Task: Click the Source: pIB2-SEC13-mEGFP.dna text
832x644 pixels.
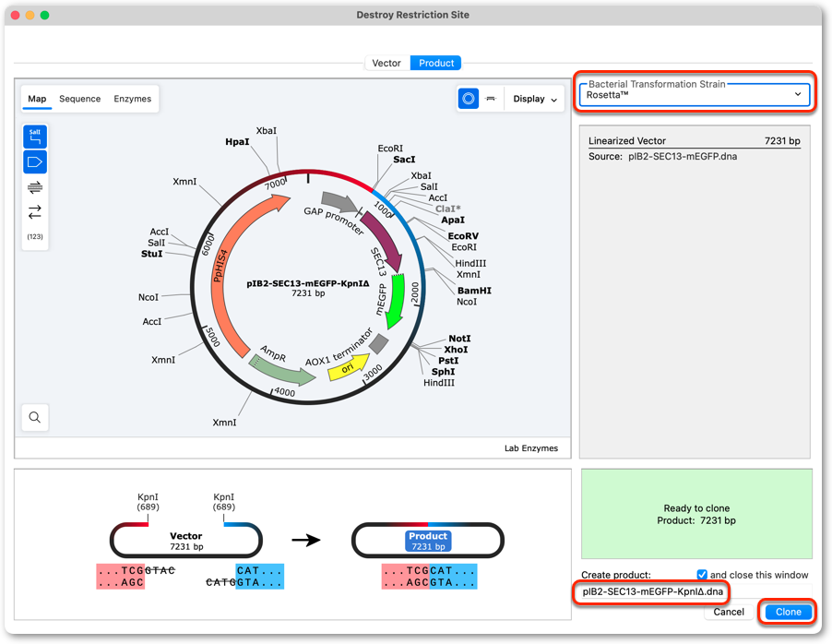Action: [662, 157]
